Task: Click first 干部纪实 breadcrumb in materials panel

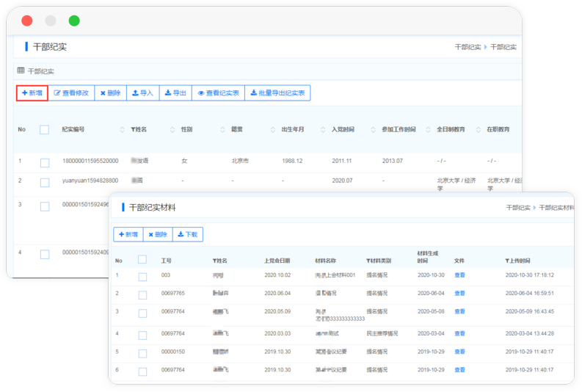Action: click(517, 208)
